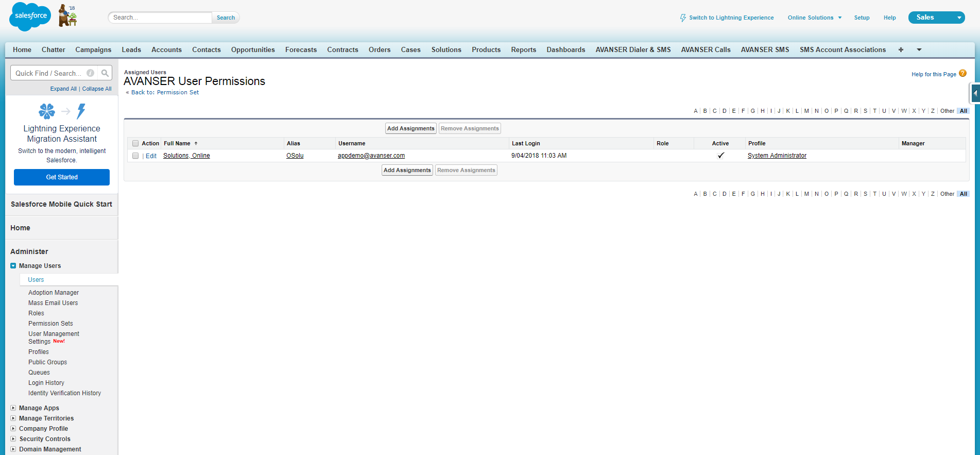The height and width of the screenshot is (455, 980).
Task: Click the top Remove Assignments button
Action: point(470,128)
